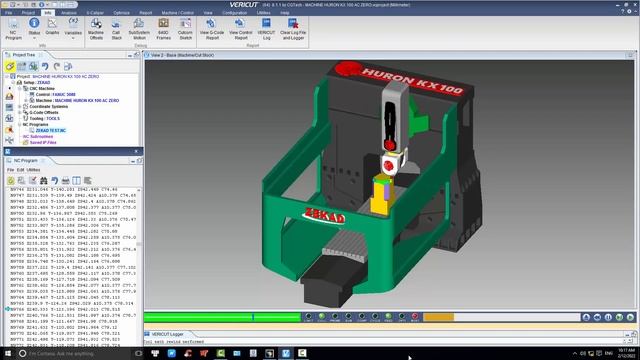Click the Single Step playback button

coord(619,317)
